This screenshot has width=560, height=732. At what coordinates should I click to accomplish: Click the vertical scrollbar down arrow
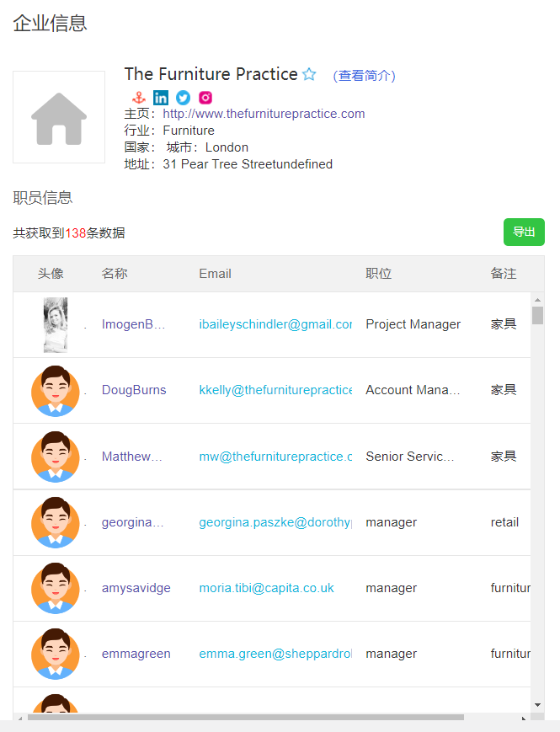pyautogui.click(x=537, y=705)
